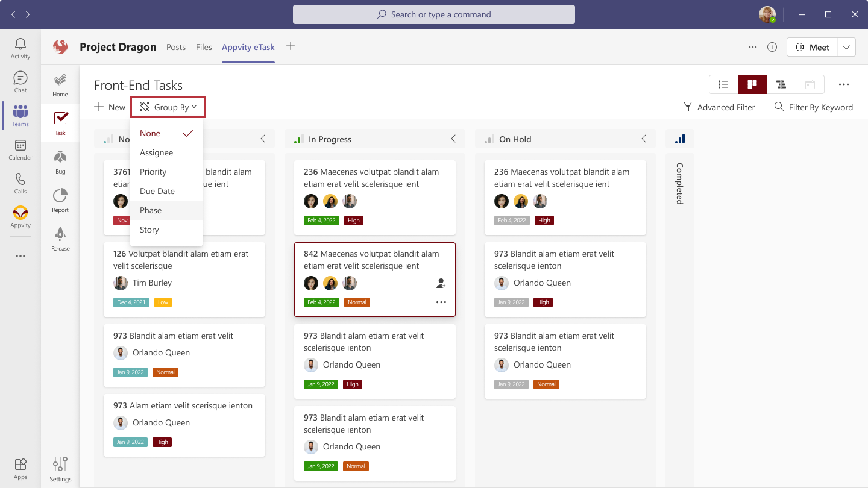
Task: Collapse the In Progress column
Action: point(453,139)
